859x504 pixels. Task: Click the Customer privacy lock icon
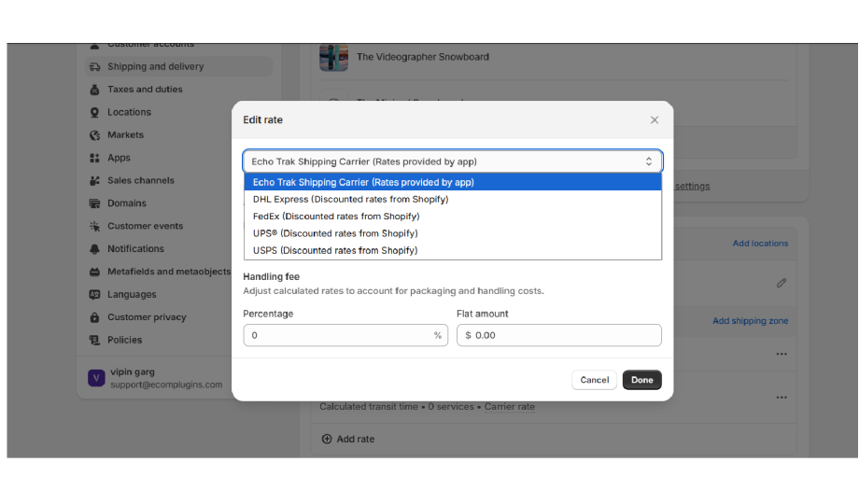click(x=94, y=317)
